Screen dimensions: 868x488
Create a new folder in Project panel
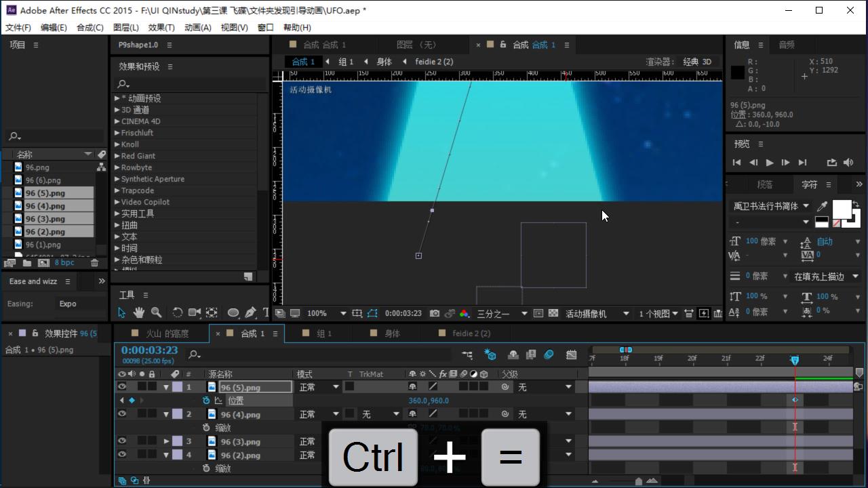click(27, 263)
